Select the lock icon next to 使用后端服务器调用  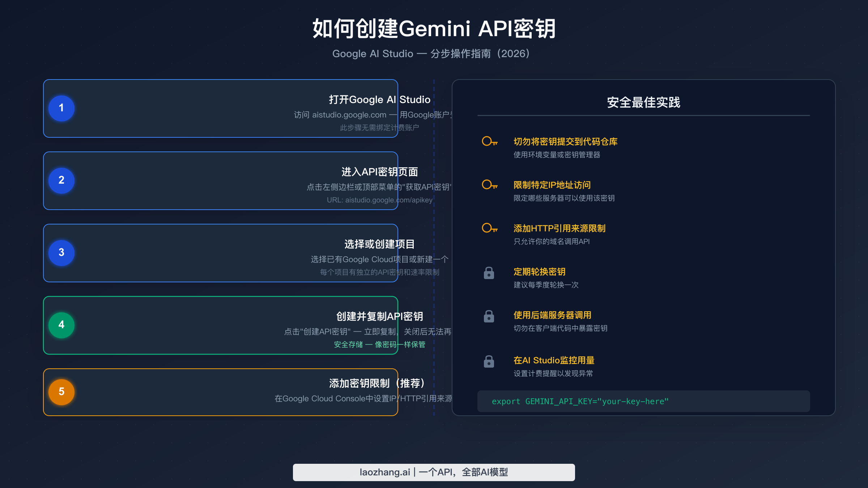[x=489, y=317]
